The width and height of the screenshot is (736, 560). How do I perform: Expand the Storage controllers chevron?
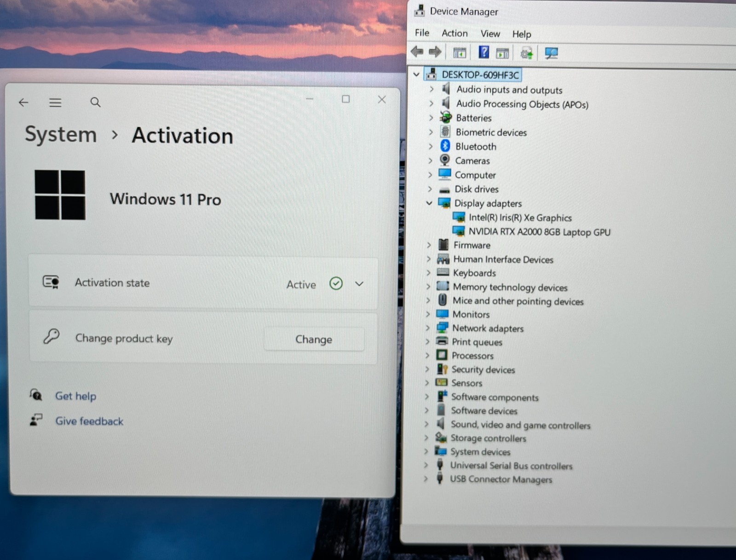pos(426,437)
